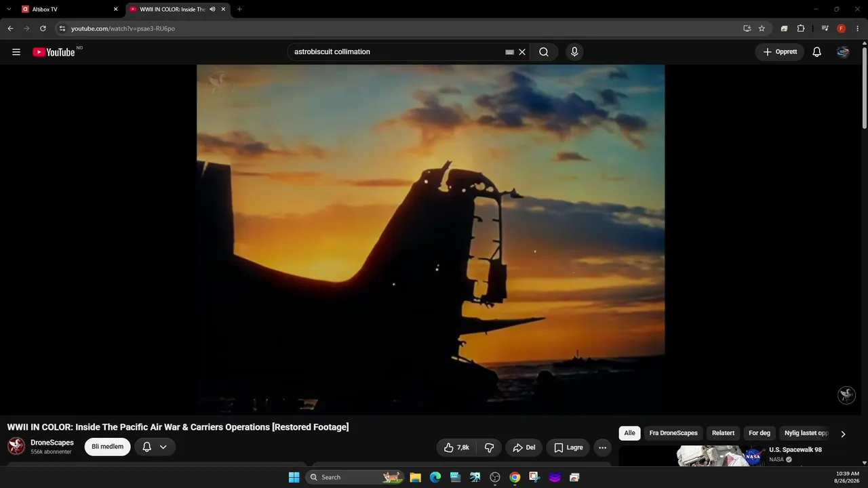Image resolution: width=868 pixels, height=488 pixels.
Task: Select the Relatert filter chip
Action: [723, 433]
